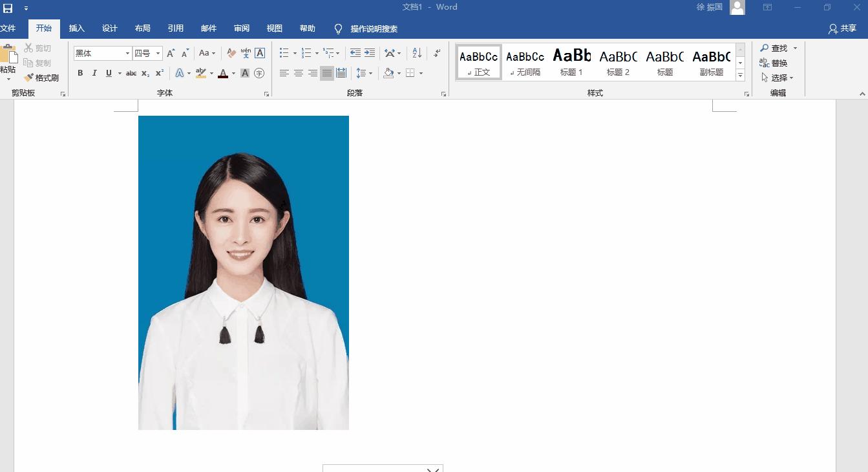Click the 替换 (Replace) icon
This screenshot has height=472, width=868.
775,63
